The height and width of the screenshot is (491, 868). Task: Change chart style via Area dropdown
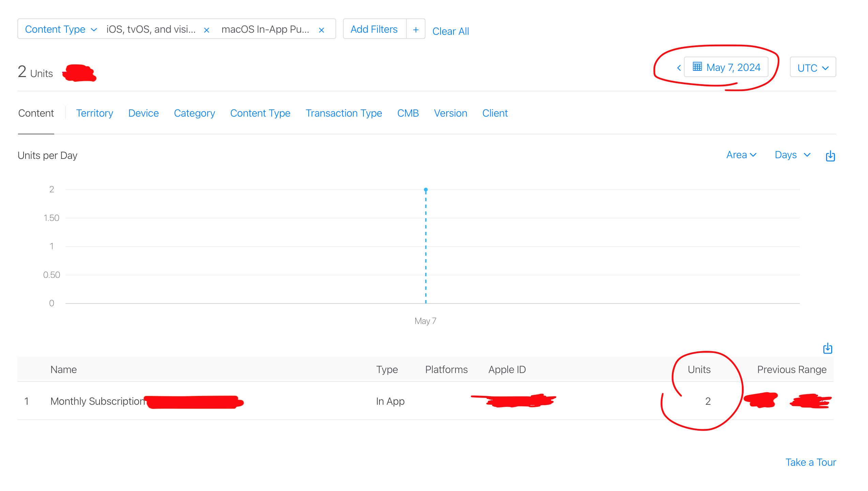[x=741, y=155]
